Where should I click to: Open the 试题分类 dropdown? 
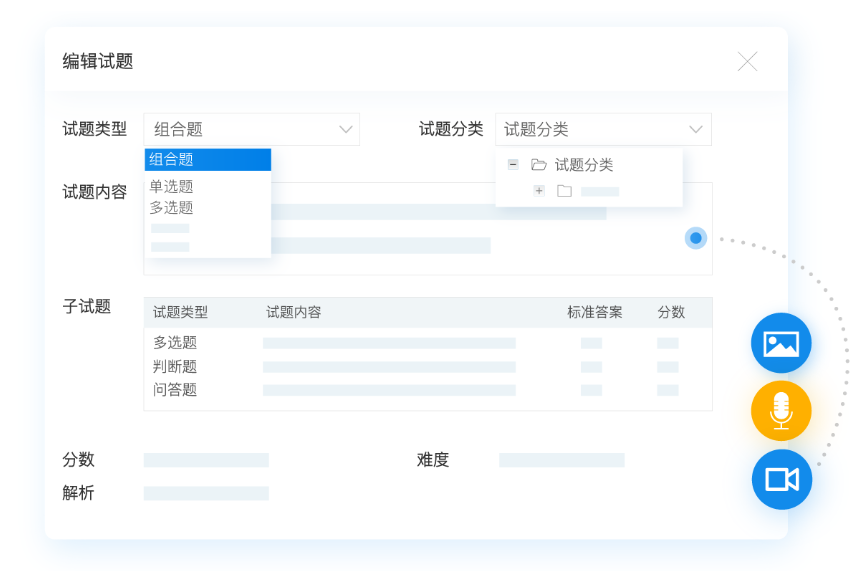[603, 129]
